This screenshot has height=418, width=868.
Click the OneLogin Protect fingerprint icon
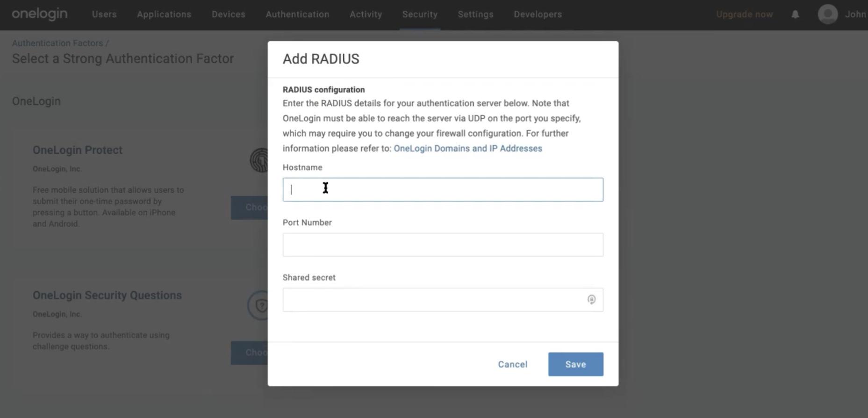[259, 160]
